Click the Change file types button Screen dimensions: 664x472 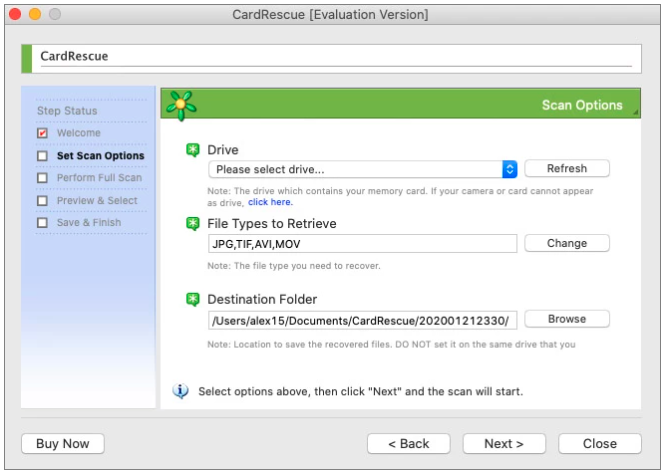point(567,243)
